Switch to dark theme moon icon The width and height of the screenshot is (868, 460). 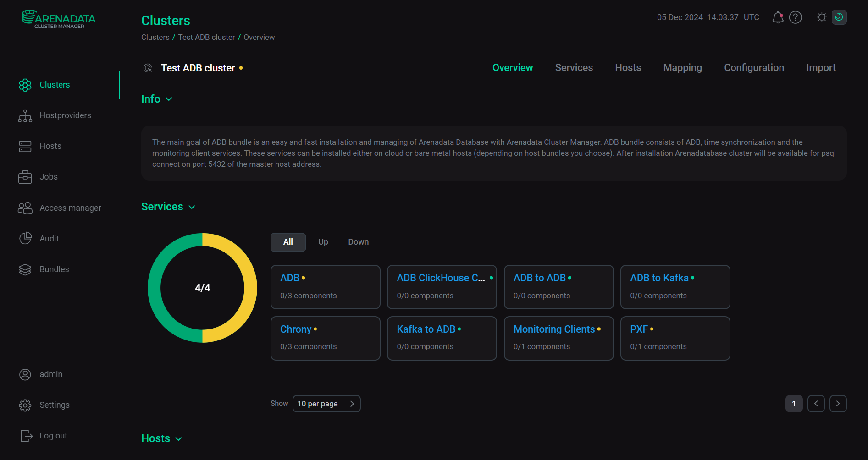pos(839,17)
